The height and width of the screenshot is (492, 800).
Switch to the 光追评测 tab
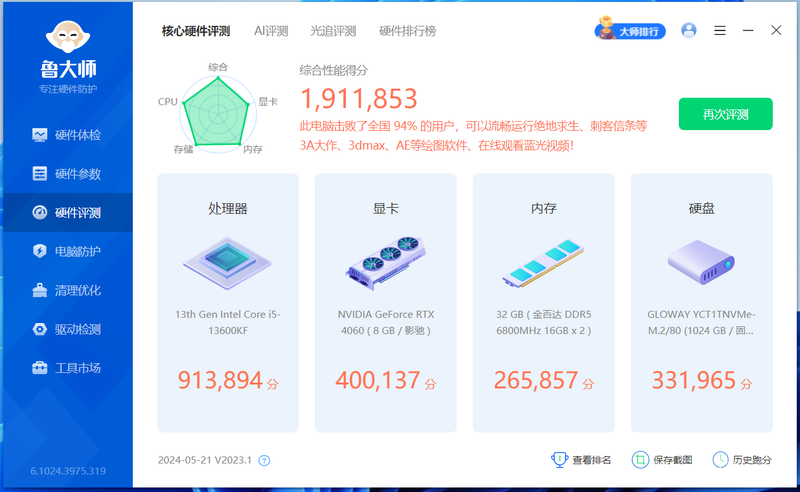pos(333,31)
